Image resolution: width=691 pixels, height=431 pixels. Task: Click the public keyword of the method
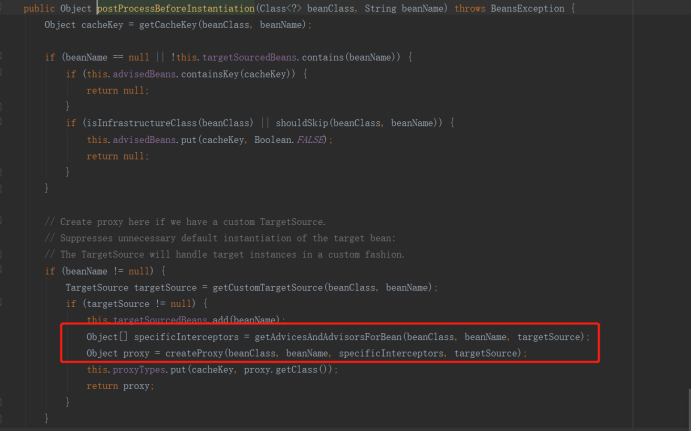click(39, 8)
